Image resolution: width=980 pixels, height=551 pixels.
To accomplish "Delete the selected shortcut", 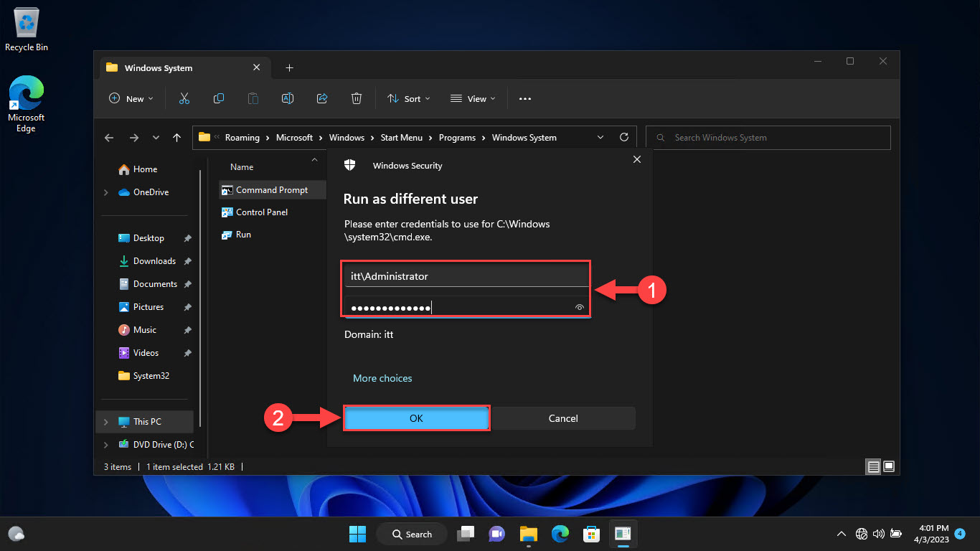I will coord(357,98).
